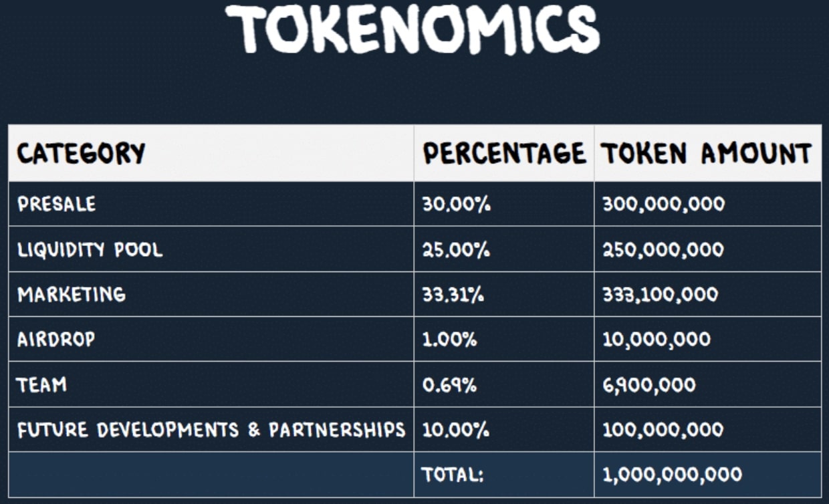Select the 33.31% marketing percentage
This screenshot has height=504, width=829.
point(453,294)
